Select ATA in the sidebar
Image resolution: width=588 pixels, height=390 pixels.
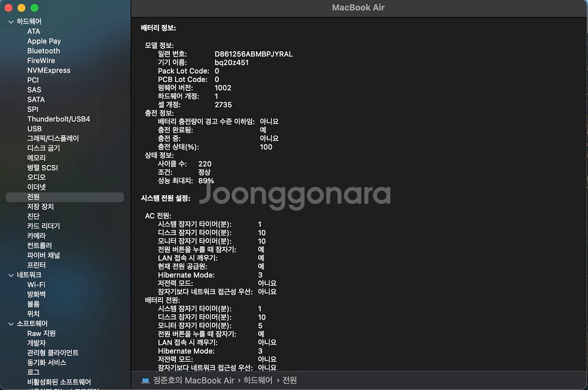coord(34,32)
